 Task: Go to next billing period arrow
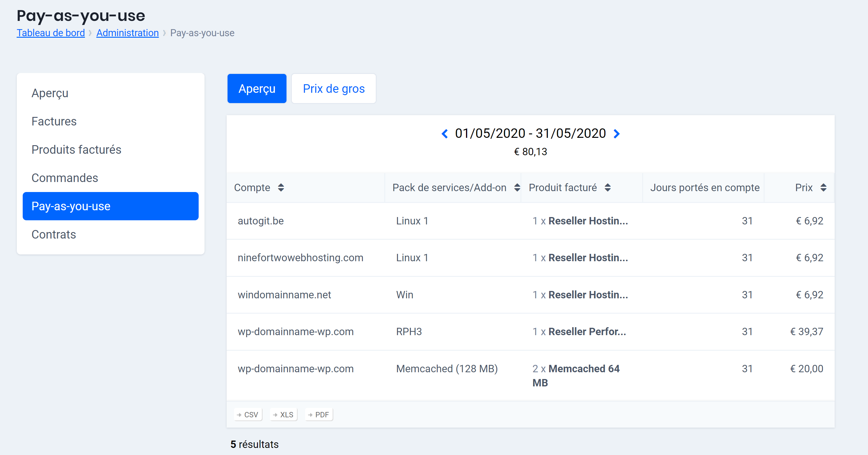coord(616,134)
